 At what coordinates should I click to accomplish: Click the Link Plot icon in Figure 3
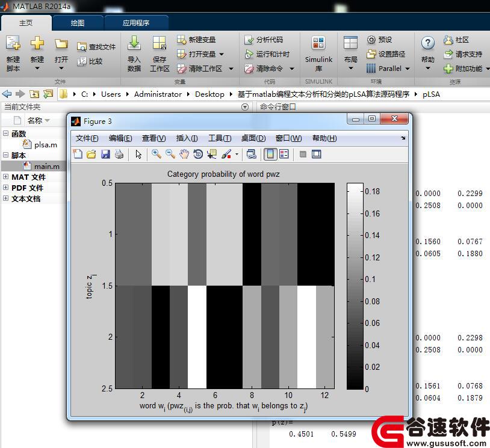pyautogui.click(x=251, y=154)
